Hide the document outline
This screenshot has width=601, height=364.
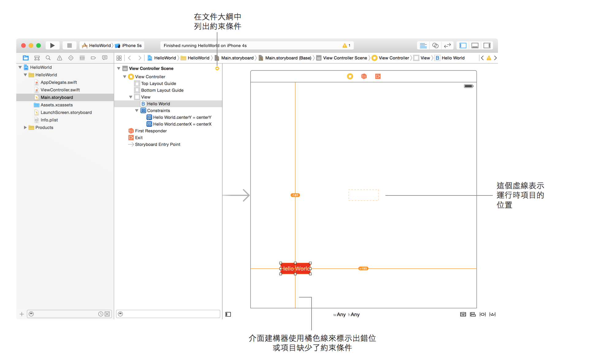pyautogui.click(x=228, y=314)
